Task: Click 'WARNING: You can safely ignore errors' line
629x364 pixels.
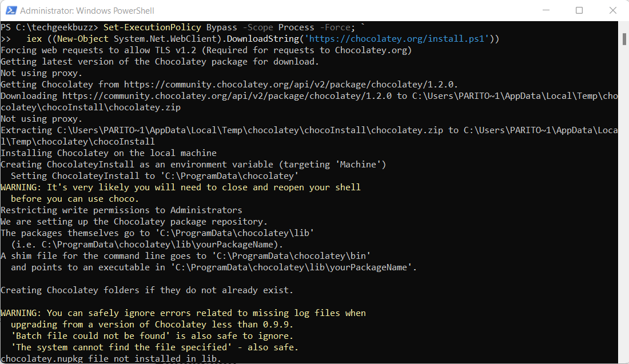Action: 183,313
